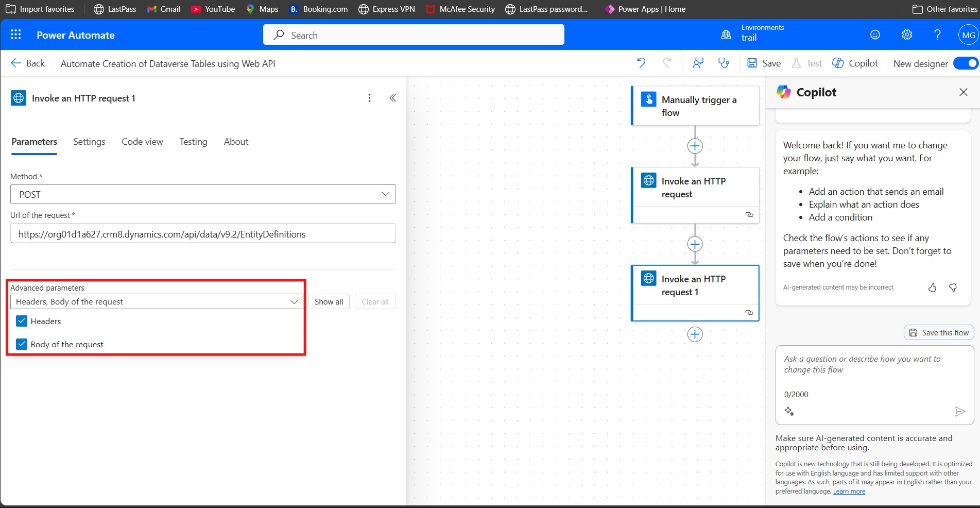Image resolution: width=980 pixels, height=508 pixels.
Task: Give thumbs up to Copilot response
Action: click(932, 287)
